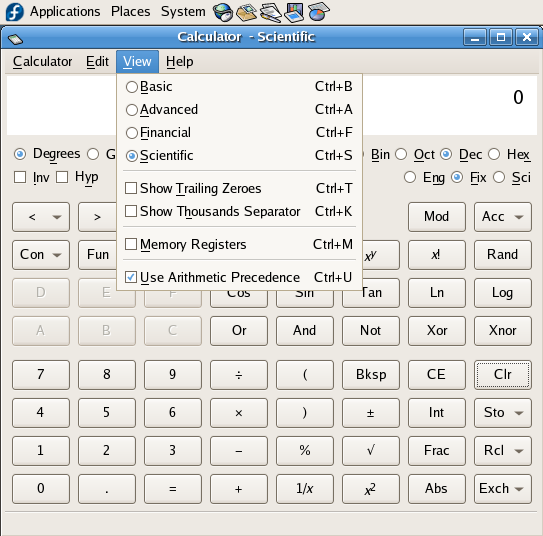Screen dimensions: 543x536
Task: Click the decimal point button
Action: click(107, 489)
